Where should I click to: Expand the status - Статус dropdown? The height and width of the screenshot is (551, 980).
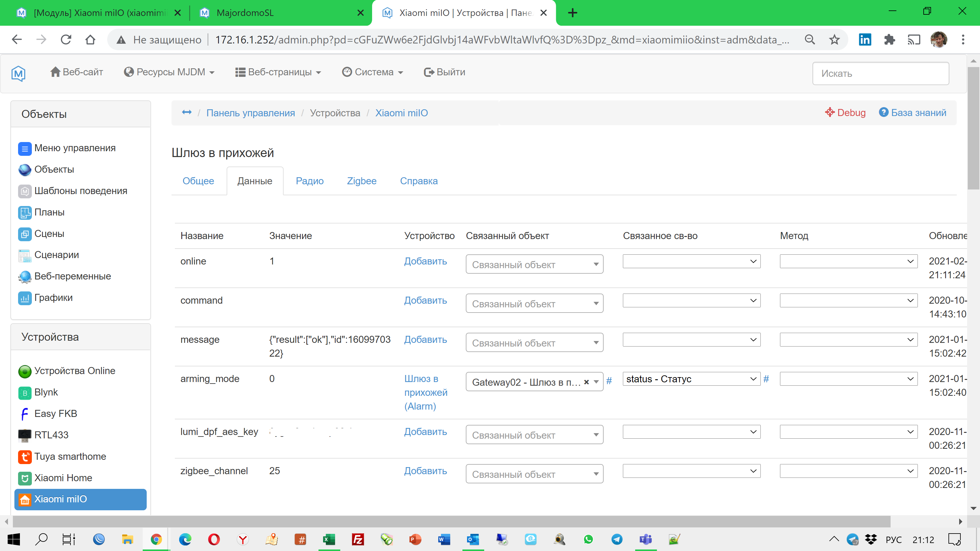691,379
